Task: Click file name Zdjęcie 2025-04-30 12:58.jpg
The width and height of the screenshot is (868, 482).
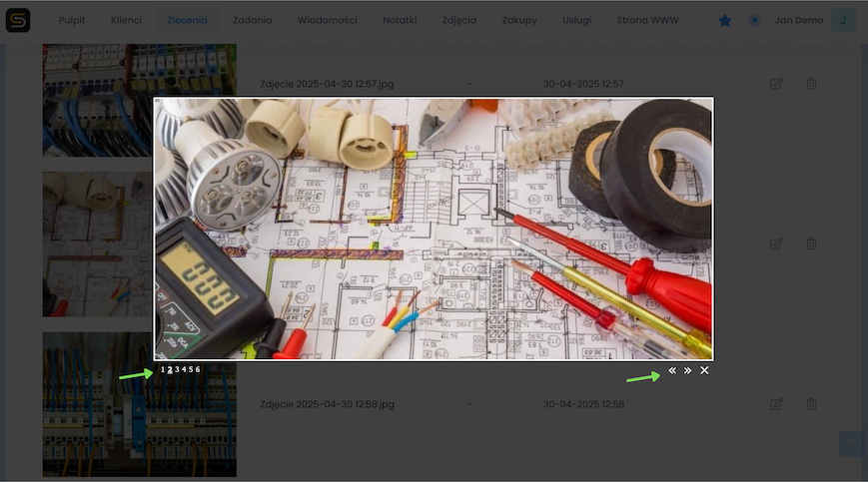Action: pyautogui.click(x=328, y=404)
